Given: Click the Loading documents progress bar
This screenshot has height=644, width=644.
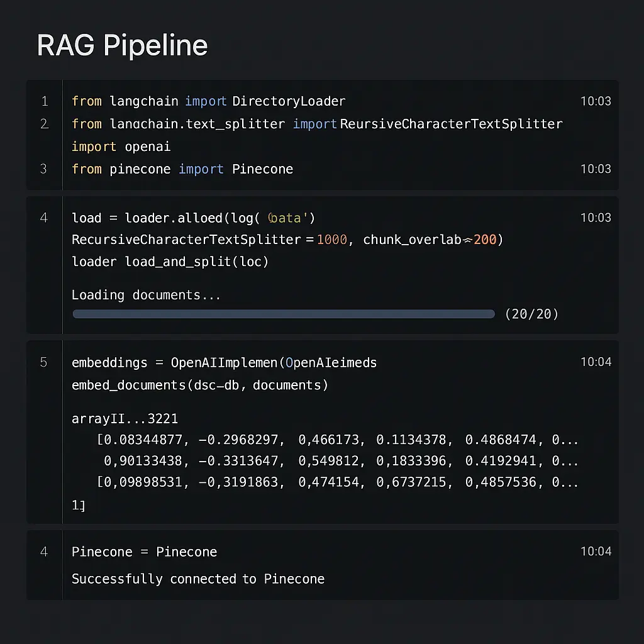Looking at the screenshot, I should 283,313.
